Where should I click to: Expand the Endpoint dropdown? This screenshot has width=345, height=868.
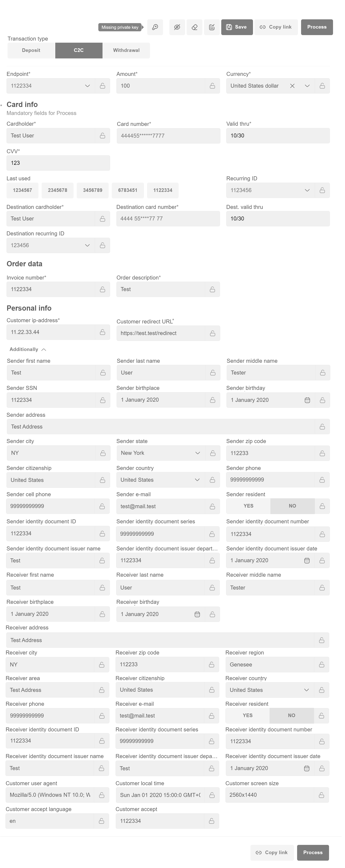tap(87, 86)
